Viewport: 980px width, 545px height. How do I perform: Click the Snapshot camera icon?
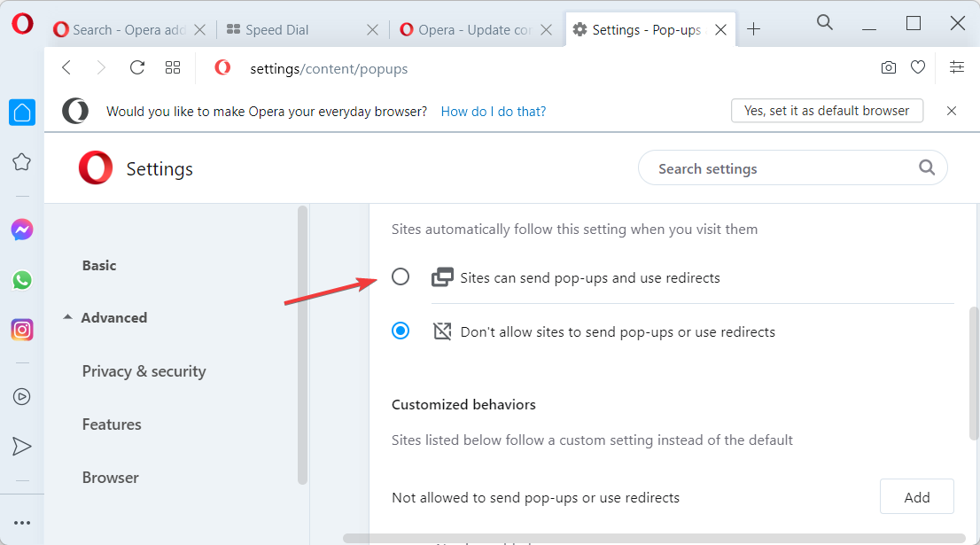888,67
